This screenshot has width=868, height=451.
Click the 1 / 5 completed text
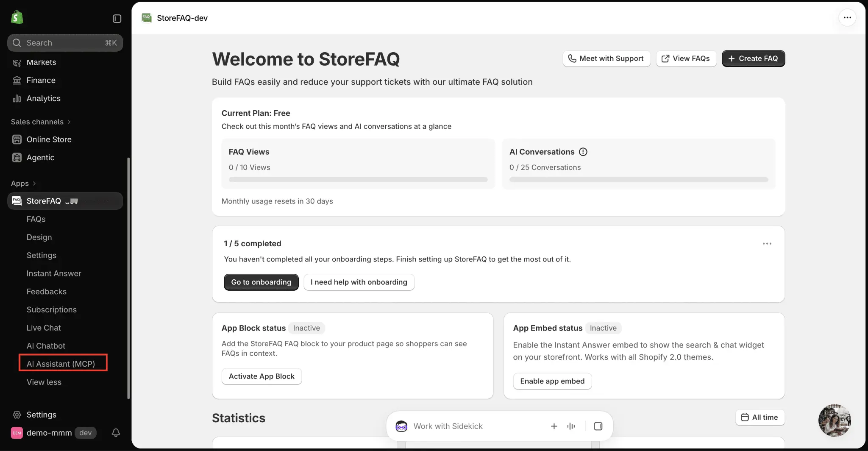[252, 244]
